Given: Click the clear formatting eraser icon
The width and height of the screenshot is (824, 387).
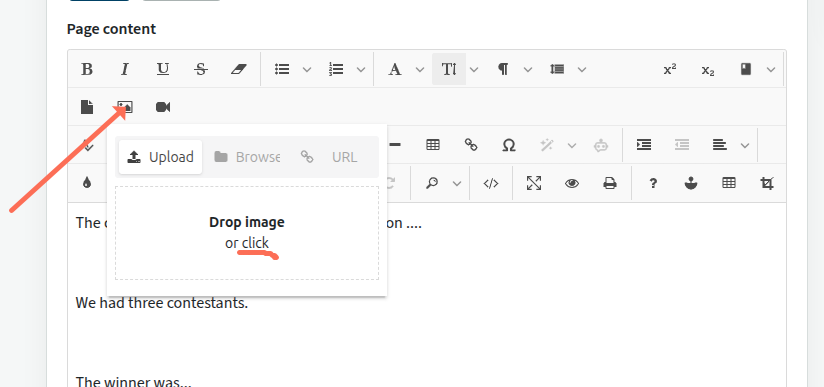Looking at the screenshot, I should click(239, 69).
